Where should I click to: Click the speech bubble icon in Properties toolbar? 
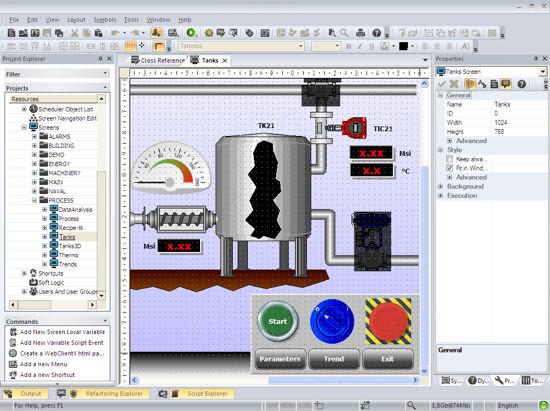(x=505, y=84)
